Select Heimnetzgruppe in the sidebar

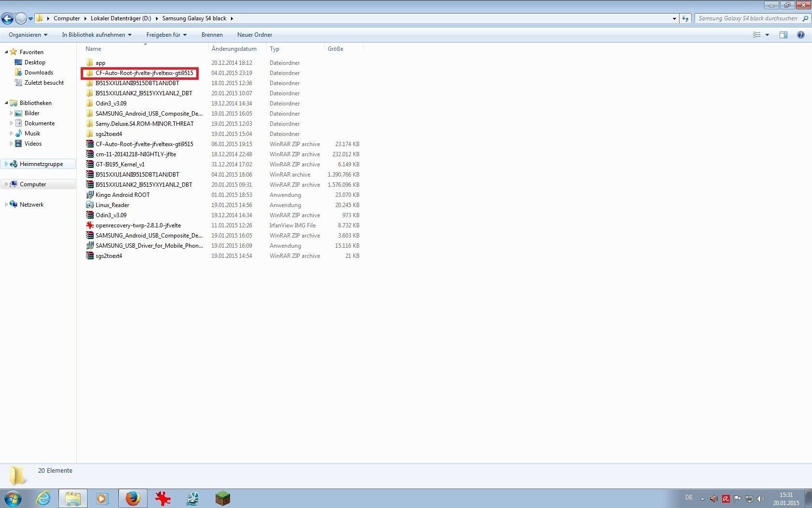click(x=38, y=164)
